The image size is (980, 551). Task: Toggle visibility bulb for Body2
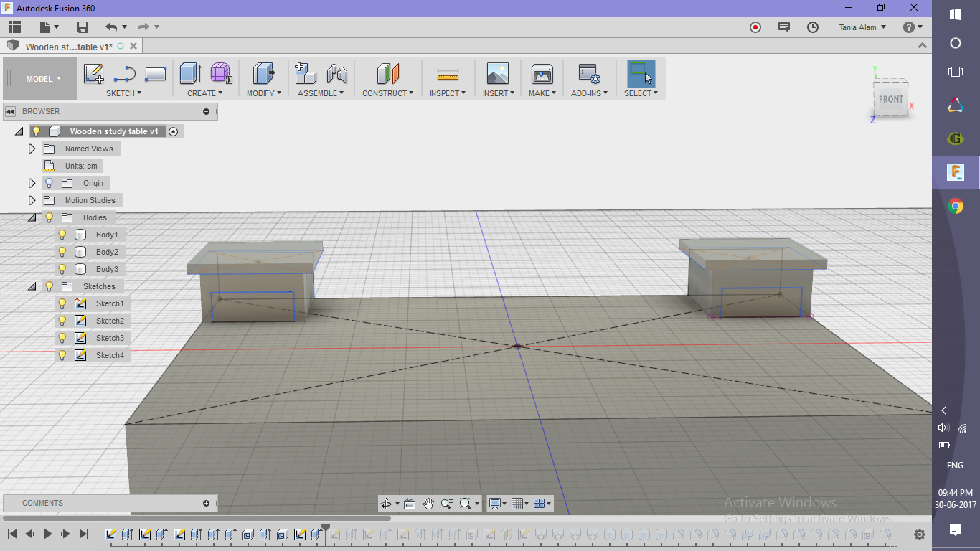click(62, 252)
